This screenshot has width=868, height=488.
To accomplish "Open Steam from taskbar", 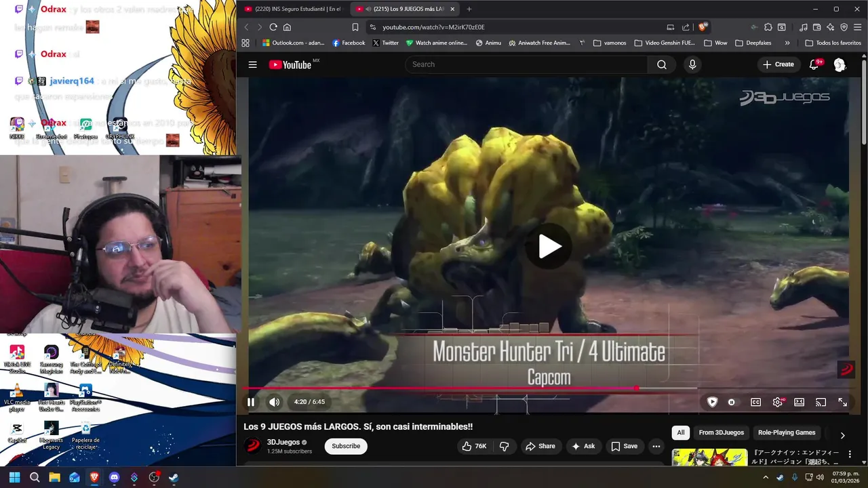I will pos(174,477).
